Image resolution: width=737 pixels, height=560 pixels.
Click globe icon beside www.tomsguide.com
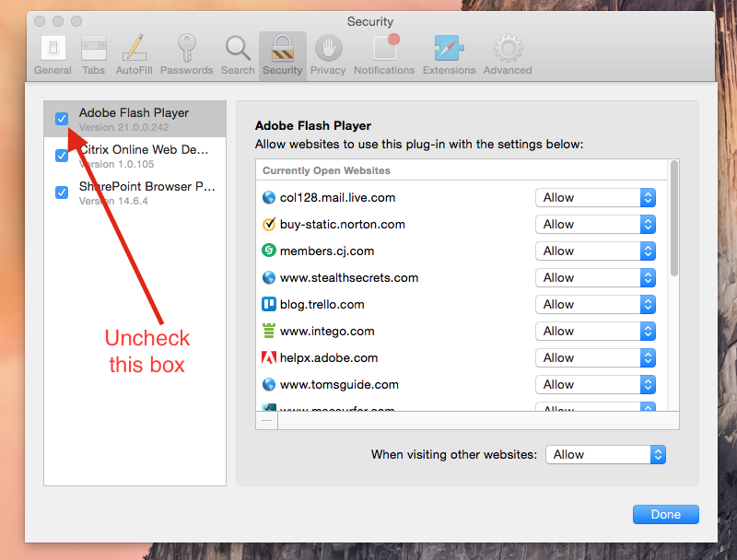269,384
